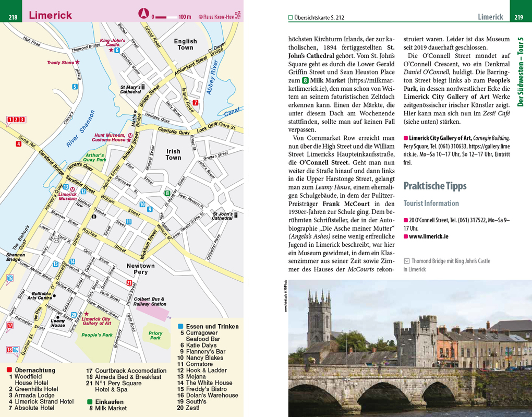Click the photo caption arrow icon
The height and width of the screenshot is (417, 532).
tap(407, 261)
